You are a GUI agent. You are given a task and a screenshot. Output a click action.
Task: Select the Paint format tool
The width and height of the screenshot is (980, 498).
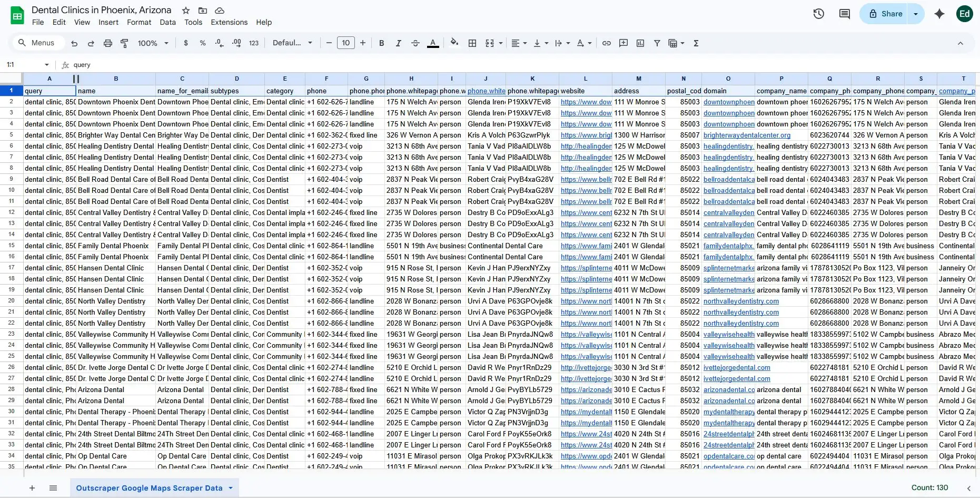click(125, 43)
